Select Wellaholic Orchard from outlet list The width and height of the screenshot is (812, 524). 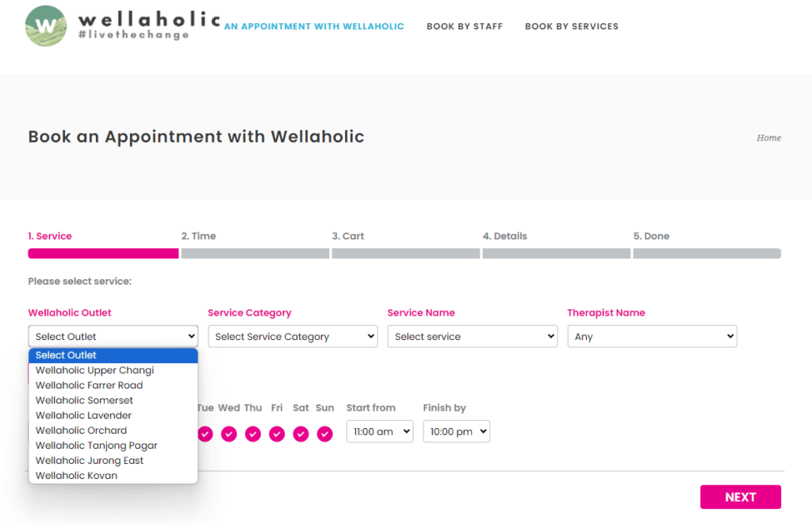coord(80,430)
